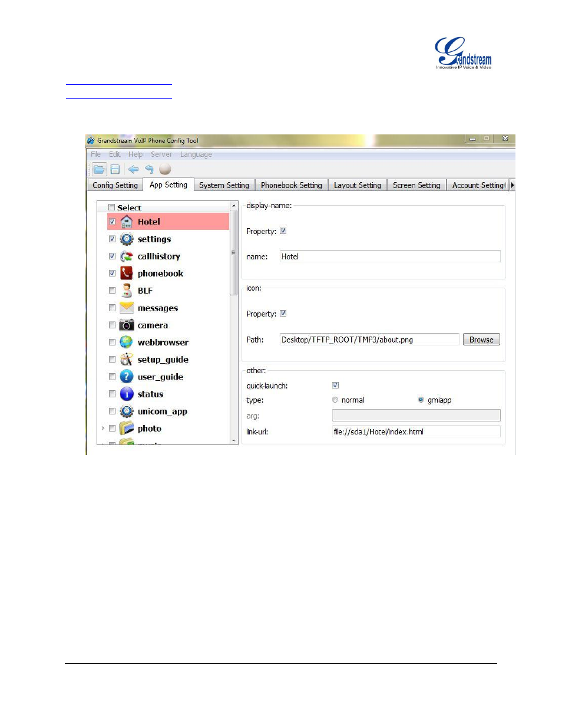Check the camera app checkbox

tap(112, 325)
